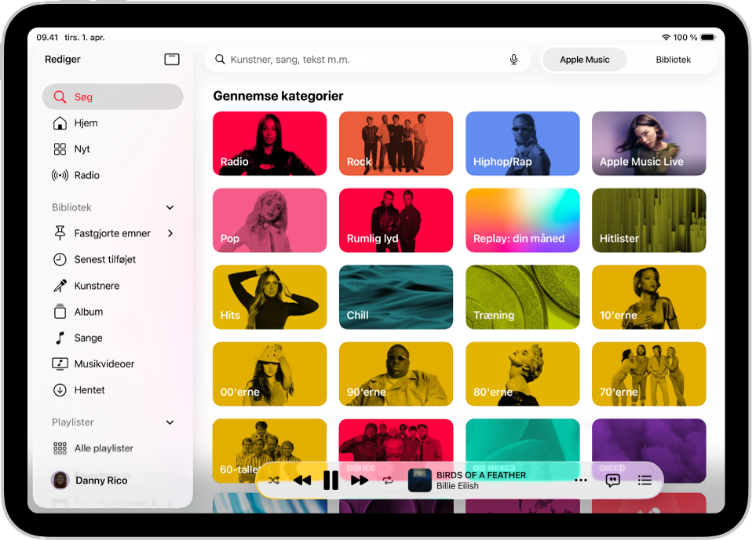The image size is (756, 541).
Task: Open the Radio category tile
Action: click(x=269, y=143)
